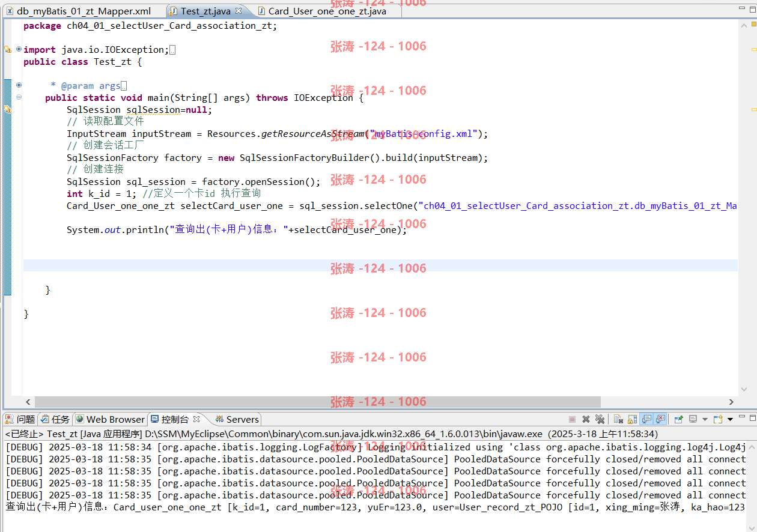This screenshot has width=757, height=532.
Task: Click the top yellow overview ruler warning mark
Action: coord(753,50)
